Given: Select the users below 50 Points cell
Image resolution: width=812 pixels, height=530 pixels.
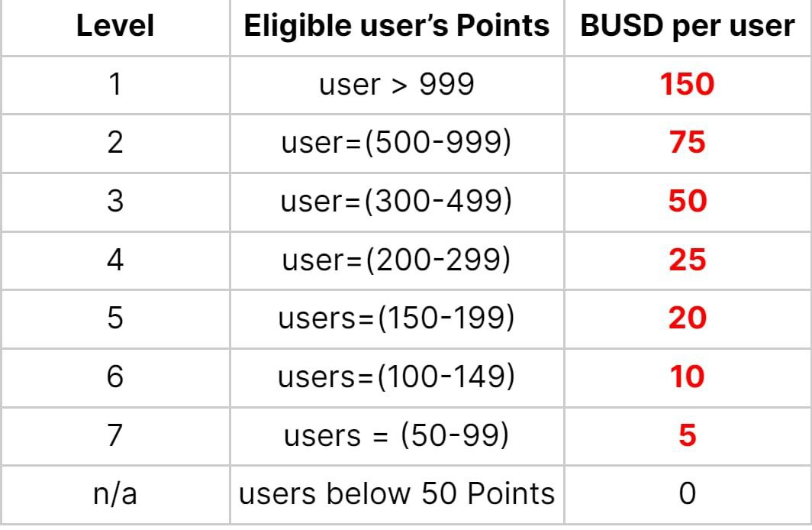Looking at the screenshot, I should [x=397, y=494].
